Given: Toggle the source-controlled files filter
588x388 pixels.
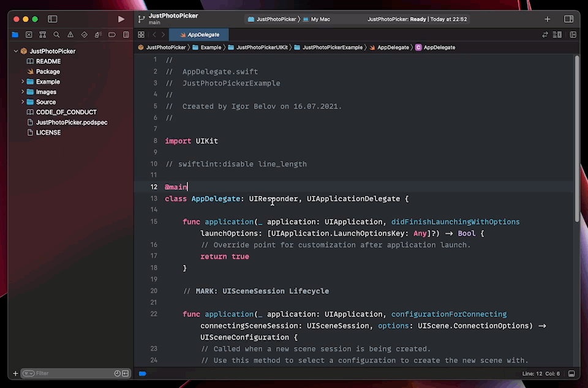Looking at the screenshot, I should pyautogui.click(x=125, y=373).
